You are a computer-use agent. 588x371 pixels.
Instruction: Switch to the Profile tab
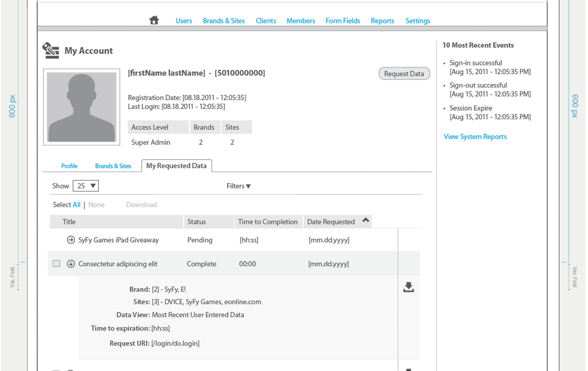(69, 166)
